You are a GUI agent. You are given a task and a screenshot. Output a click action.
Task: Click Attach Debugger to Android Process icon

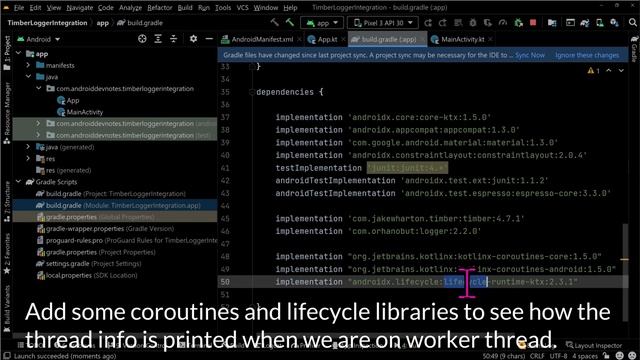point(518,23)
